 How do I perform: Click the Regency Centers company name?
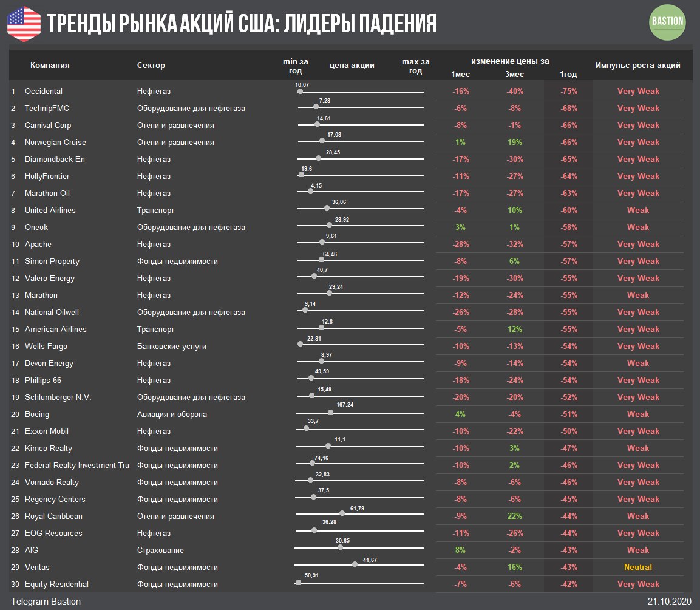pos(55,500)
